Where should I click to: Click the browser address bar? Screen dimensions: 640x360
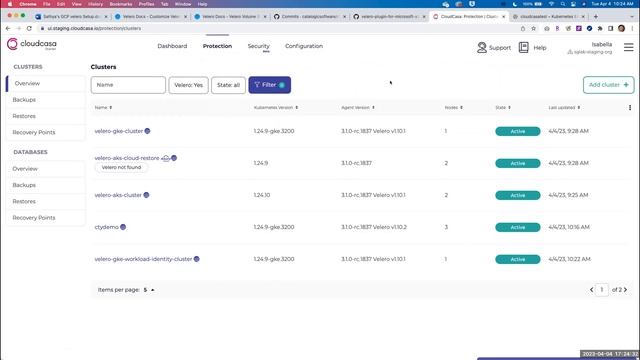[x=278, y=29]
